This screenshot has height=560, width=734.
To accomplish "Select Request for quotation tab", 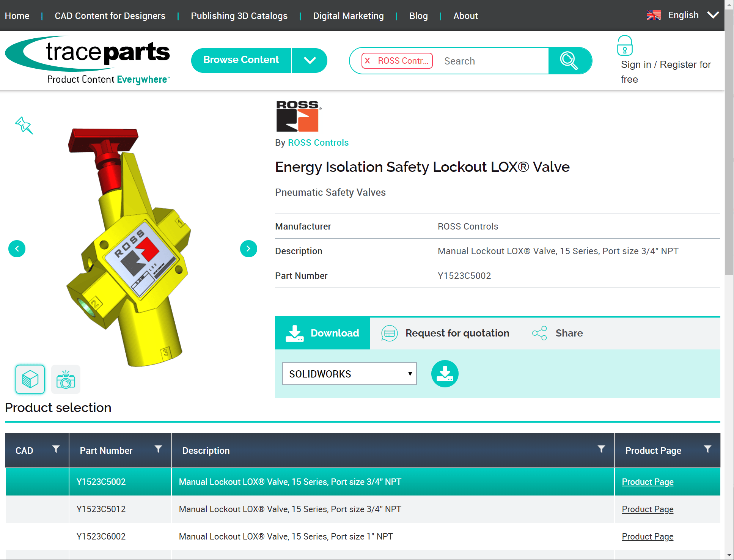I will [445, 333].
